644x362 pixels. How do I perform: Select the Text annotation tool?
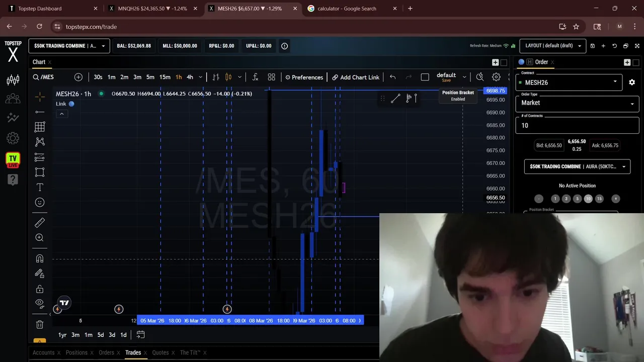point(40,187)
